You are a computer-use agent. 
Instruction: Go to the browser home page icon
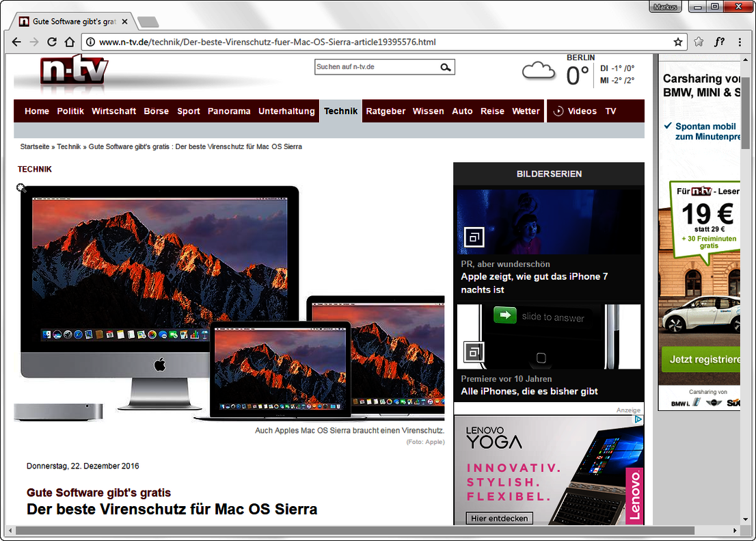coord(69,42)
